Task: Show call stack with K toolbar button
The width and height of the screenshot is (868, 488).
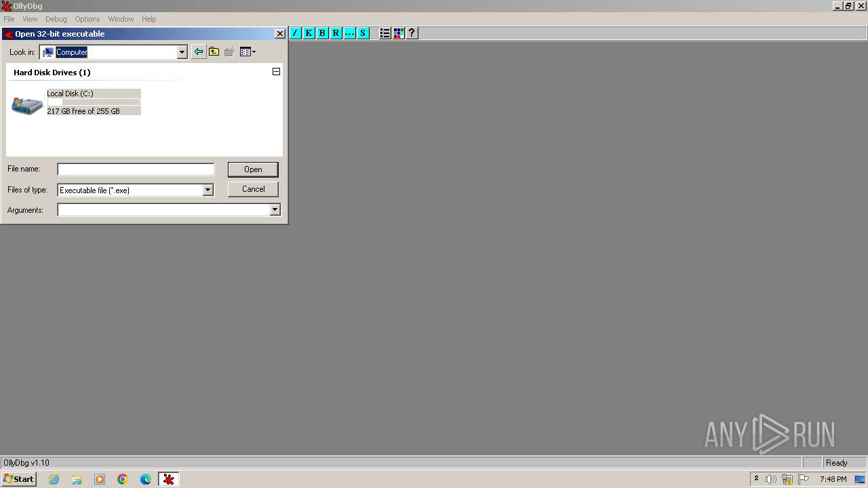Action: [309, 33]
